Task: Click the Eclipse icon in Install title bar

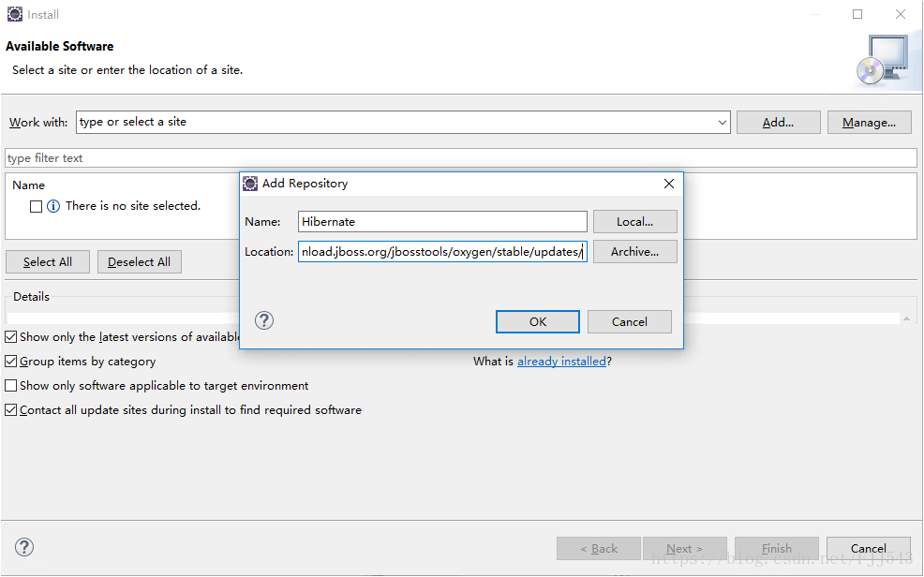Action: coord(13,14)
